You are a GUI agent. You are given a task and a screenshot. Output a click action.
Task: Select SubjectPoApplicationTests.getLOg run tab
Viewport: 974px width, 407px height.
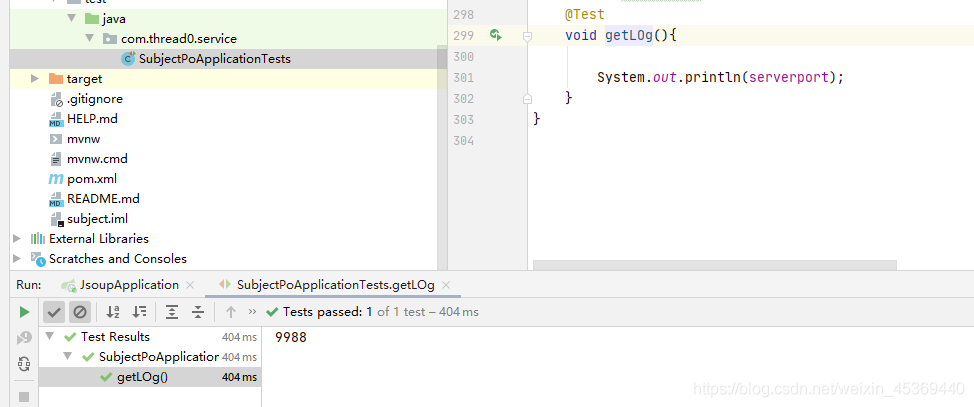point(335,285)
